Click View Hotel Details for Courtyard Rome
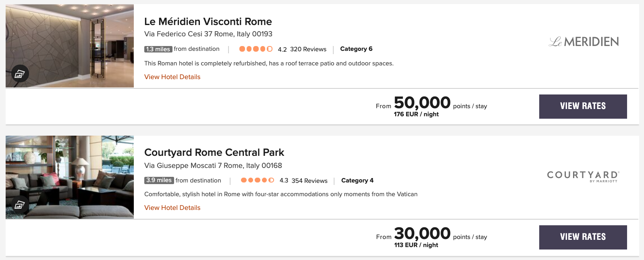The width and height of the screenshot is (644, 260). (x=172, y=208)
